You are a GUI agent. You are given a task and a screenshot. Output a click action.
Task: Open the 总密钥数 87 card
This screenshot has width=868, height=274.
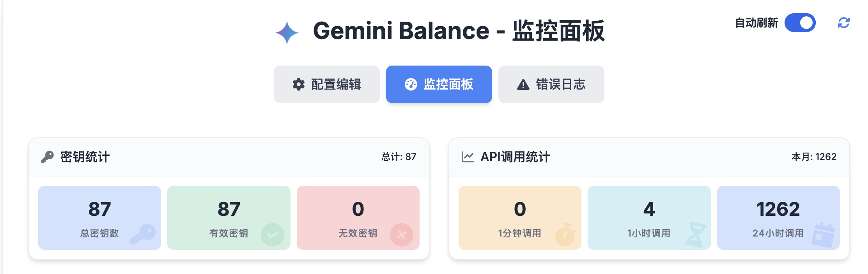[99, 218]
